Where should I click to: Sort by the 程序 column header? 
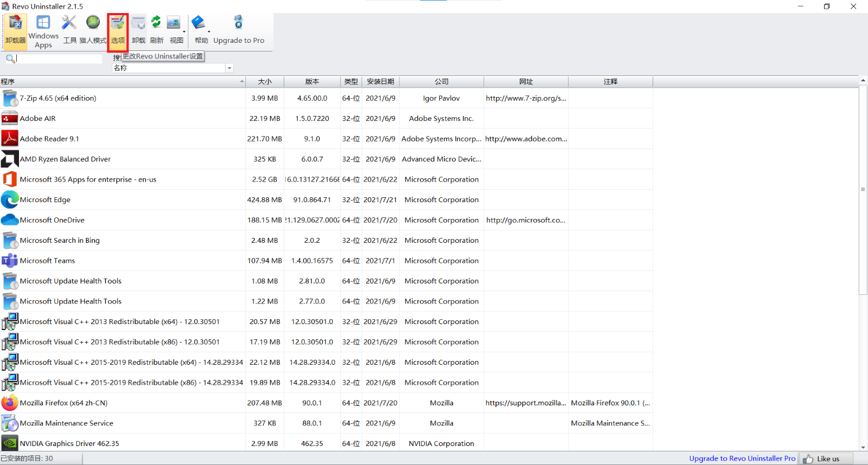(x=123, y=82)
